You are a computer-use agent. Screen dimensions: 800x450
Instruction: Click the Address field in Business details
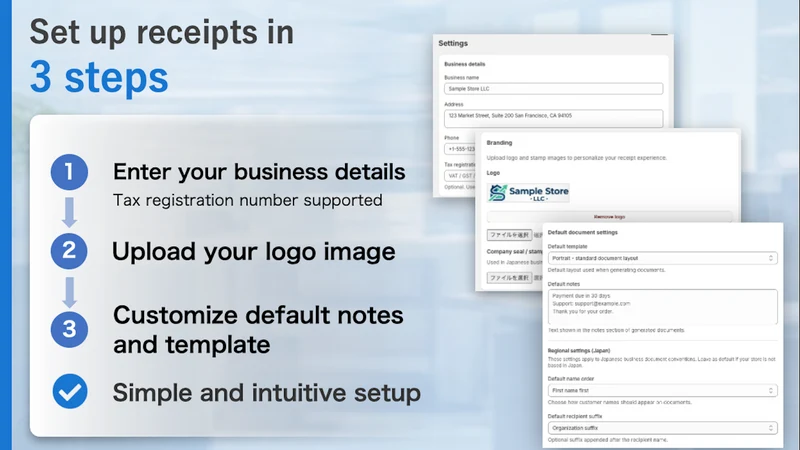(554, 118)
